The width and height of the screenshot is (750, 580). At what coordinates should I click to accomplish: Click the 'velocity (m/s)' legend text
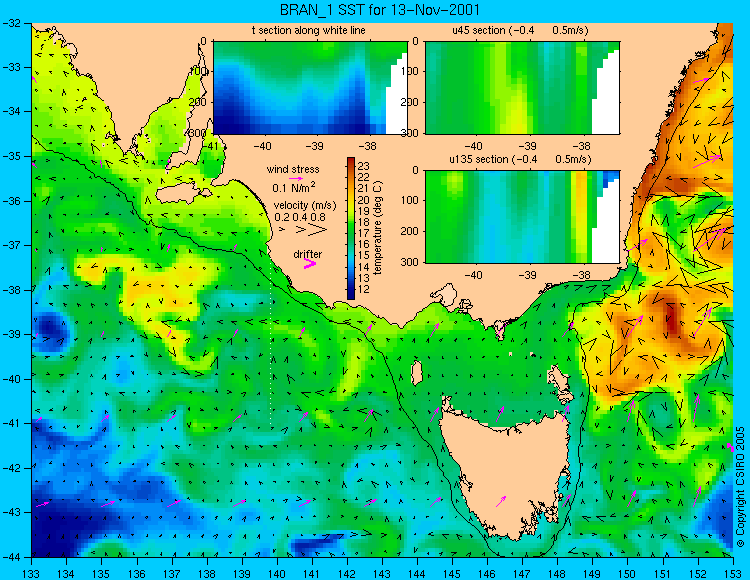point(305,206)
